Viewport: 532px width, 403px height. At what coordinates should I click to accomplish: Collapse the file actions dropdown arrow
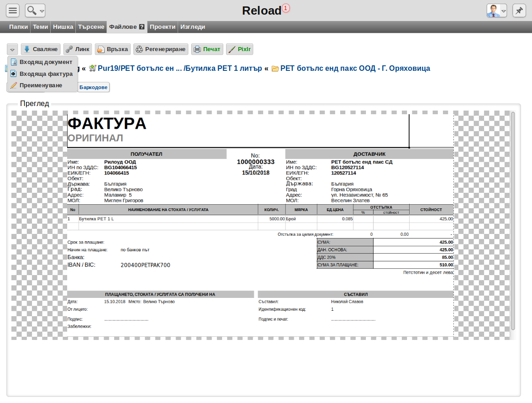point(12,49)
